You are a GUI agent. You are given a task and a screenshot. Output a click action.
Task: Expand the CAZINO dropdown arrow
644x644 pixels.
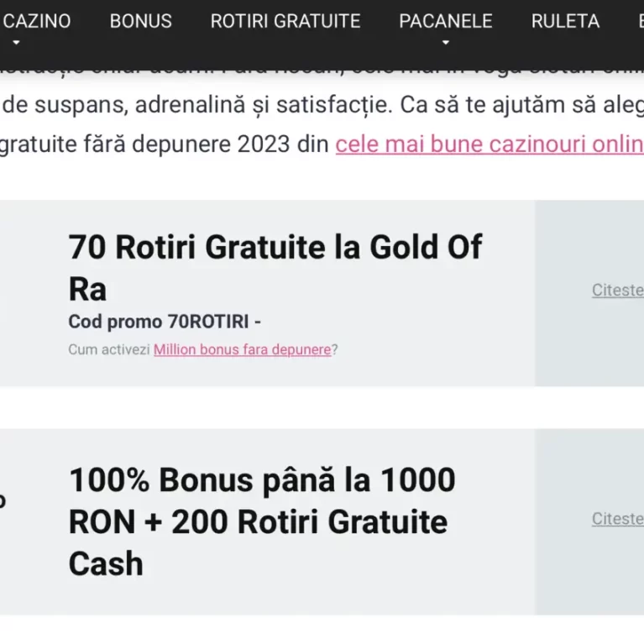(16, 42)
